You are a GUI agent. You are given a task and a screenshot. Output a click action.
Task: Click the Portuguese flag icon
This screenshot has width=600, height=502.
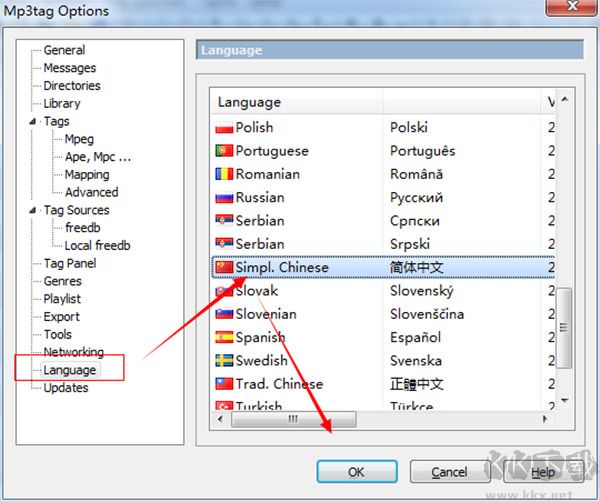click(224, 151)
